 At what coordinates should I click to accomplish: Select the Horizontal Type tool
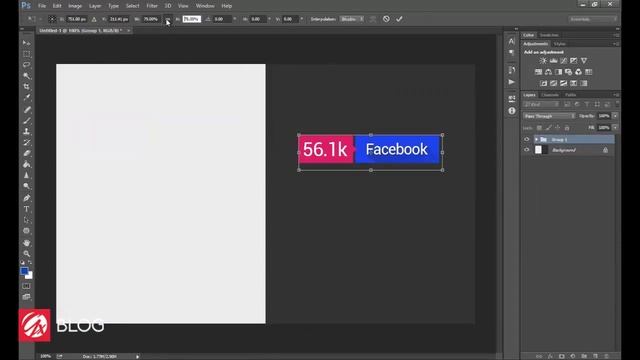click(x=27, y=209)
